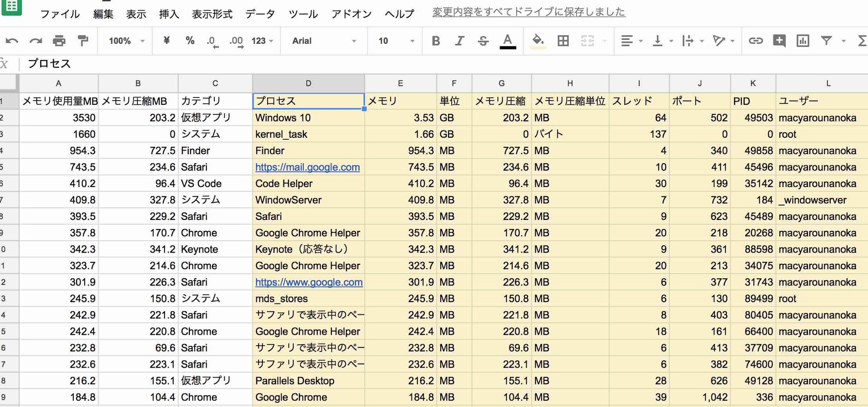The height and width of the screenshot is (407, 868).
Task: Decrease decimal places icon
Action: tap(212, 42)
